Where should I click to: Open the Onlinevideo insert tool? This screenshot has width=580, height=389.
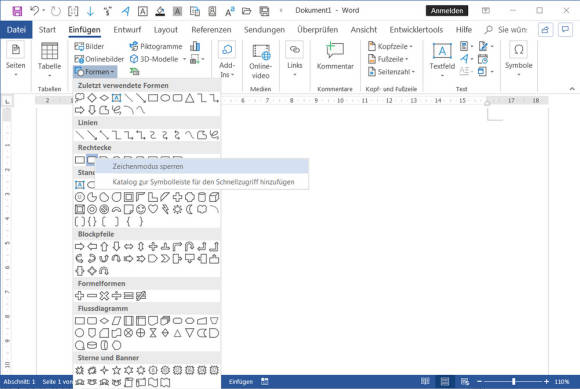click(260, 61)
